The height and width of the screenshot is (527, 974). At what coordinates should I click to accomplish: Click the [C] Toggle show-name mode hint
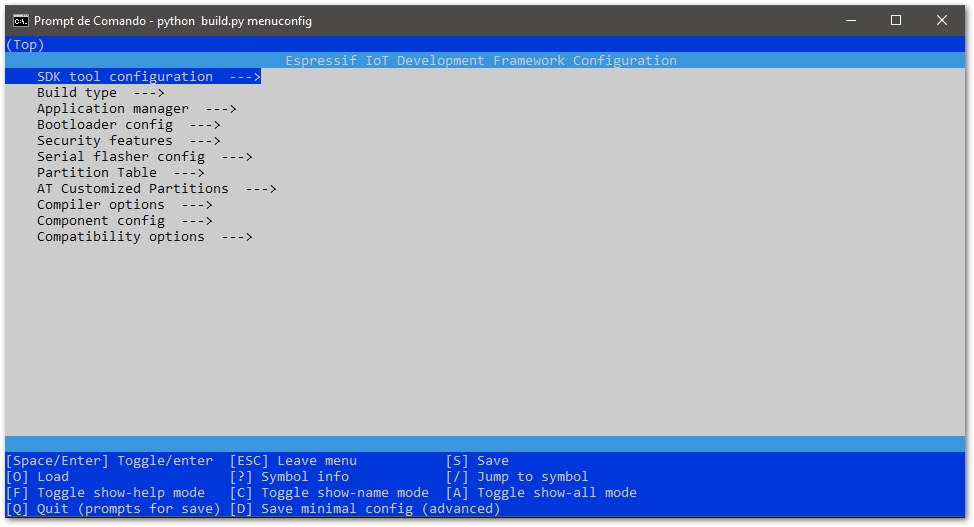[x=329, y=493]
